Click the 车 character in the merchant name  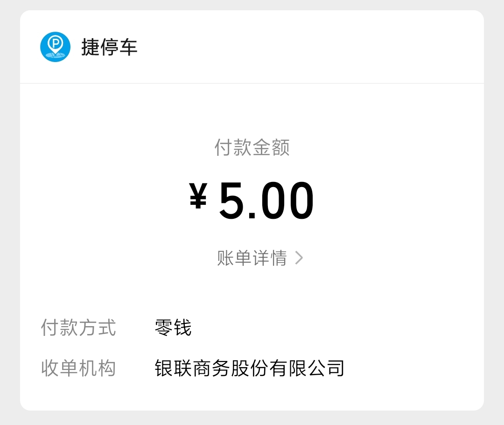click(x=128, y=48)
